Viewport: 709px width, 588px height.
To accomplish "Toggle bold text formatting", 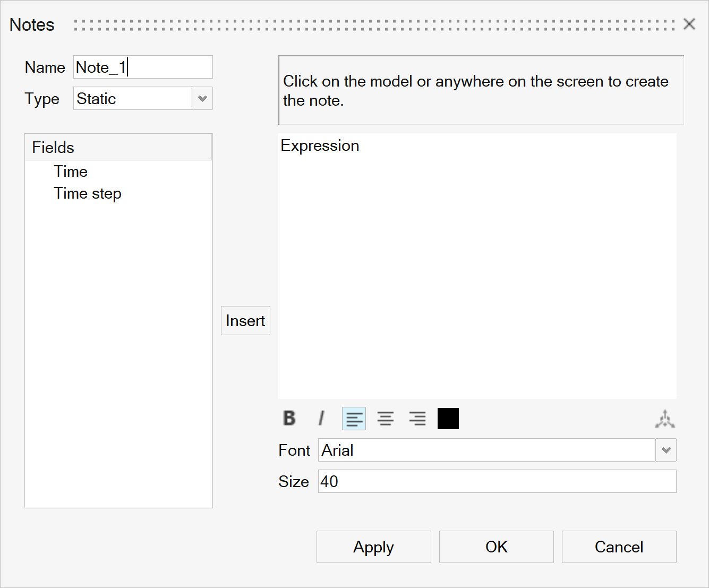I will [x=289, y=419].
